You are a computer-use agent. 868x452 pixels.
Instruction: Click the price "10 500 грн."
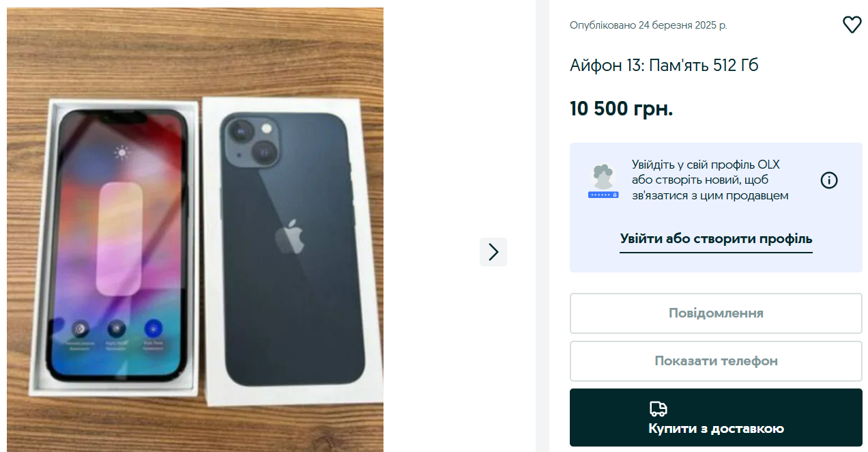621,109
